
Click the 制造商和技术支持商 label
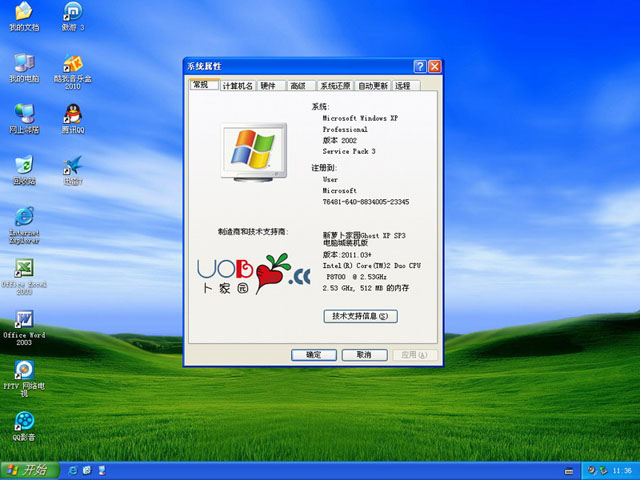253,231
